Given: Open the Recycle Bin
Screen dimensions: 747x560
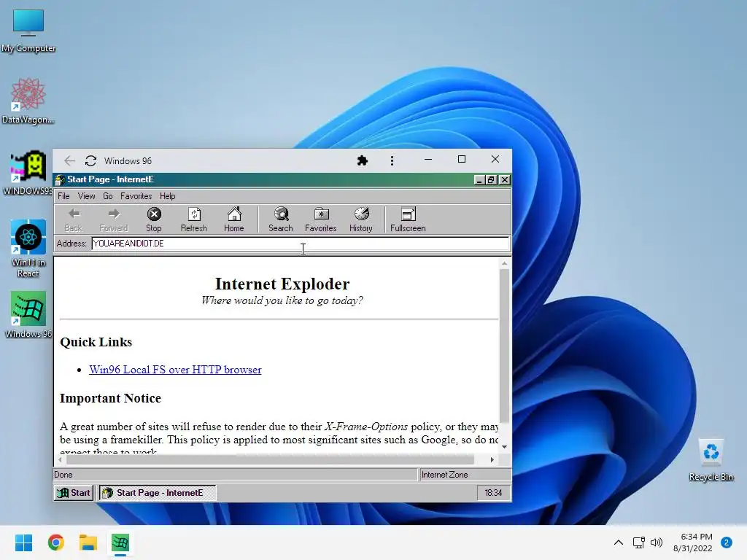Looking at the screenshot, I should 711,459.
